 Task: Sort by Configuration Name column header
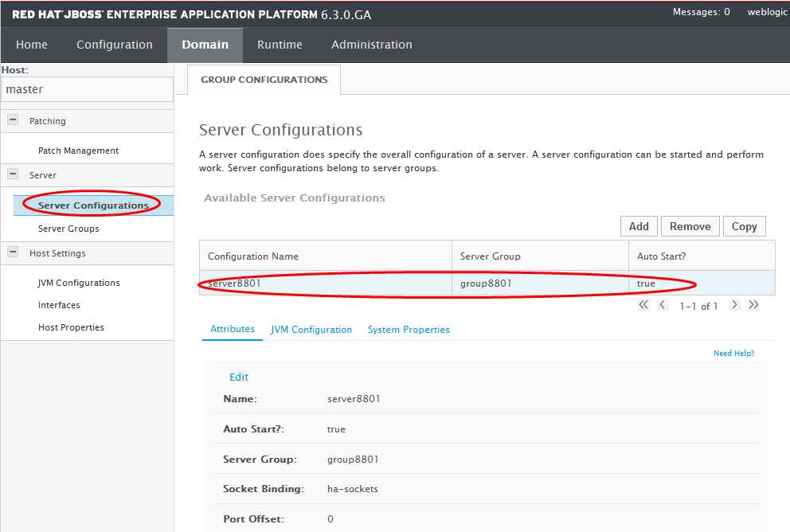coord(326,256)
